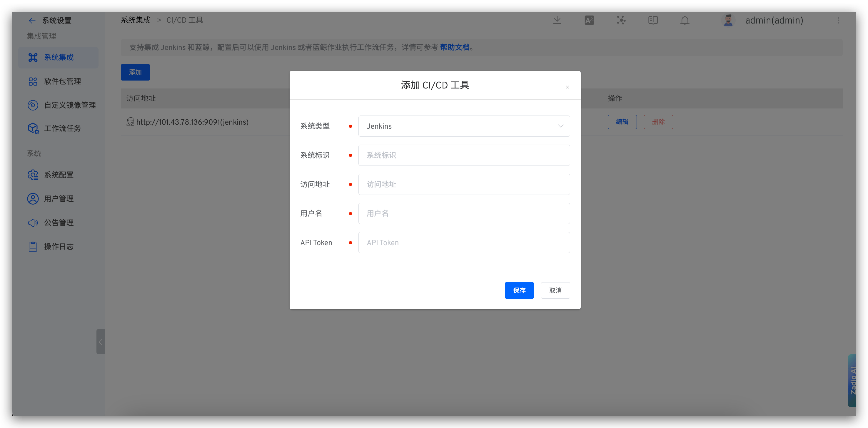Open the language switcher icon

pos(589,20)
